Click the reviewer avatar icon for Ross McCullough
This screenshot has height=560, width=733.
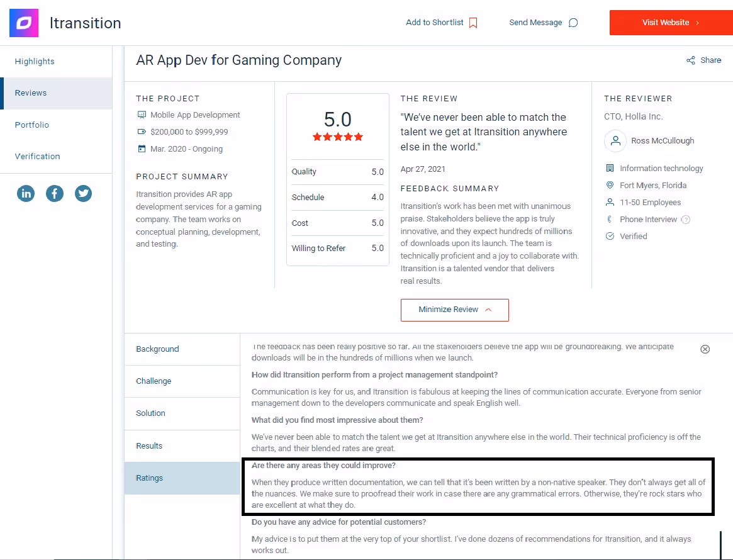tap(616, 141)
